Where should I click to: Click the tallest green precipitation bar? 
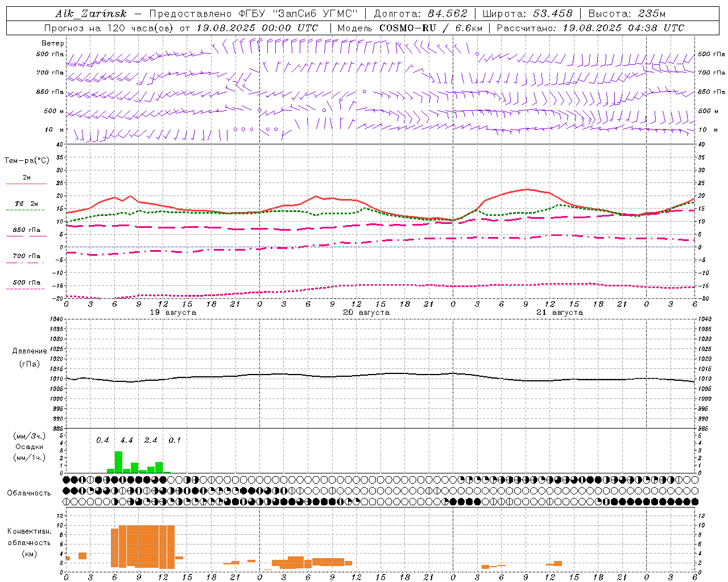118,462
